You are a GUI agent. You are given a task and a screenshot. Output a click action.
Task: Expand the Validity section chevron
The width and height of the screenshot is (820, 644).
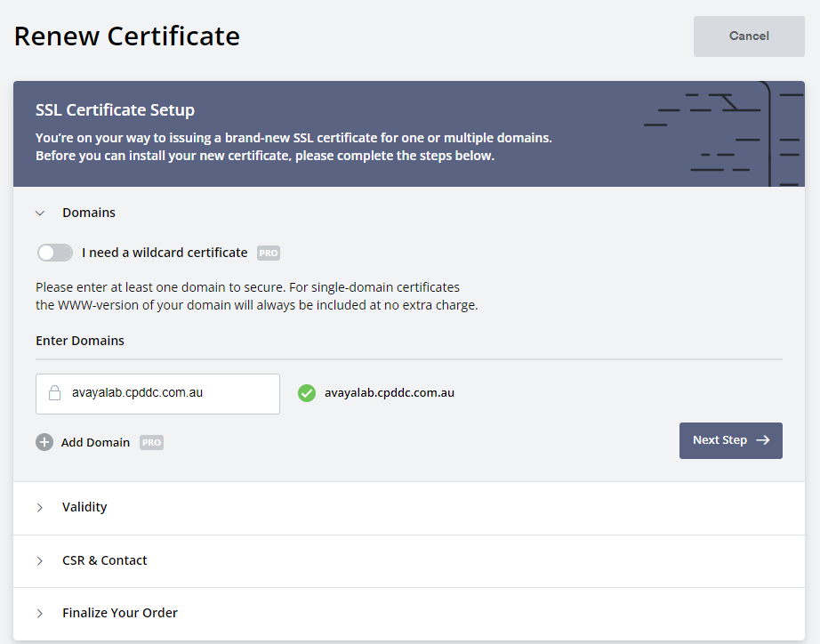[x=40, y=507]
